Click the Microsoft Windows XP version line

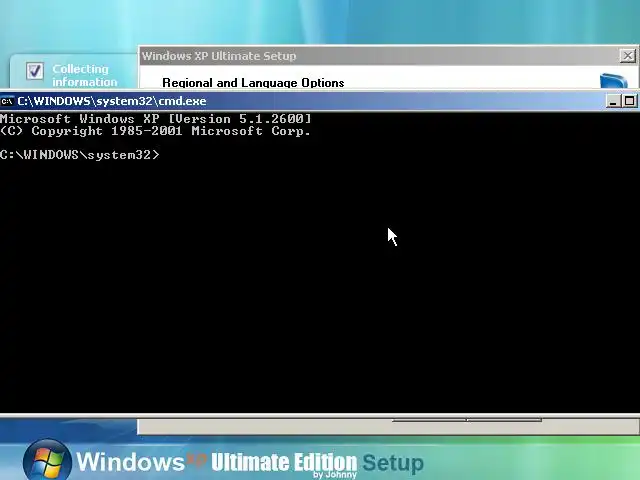156,119
